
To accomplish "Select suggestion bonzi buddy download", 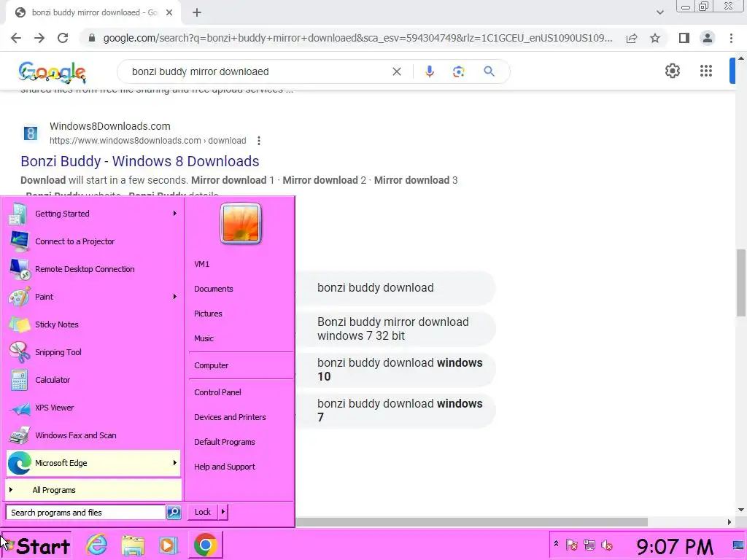I will [x=395, y=287].
